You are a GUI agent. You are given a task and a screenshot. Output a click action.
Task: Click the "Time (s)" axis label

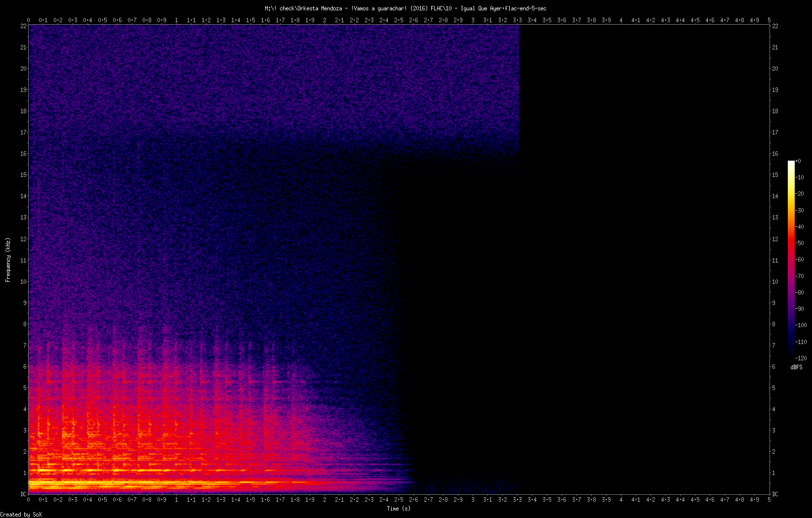(399, 508)
